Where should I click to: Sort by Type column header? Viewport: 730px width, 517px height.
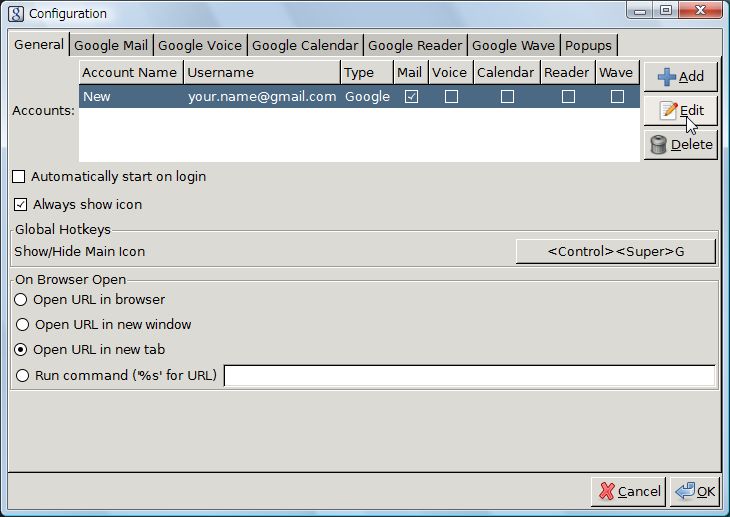pos(367,73)
